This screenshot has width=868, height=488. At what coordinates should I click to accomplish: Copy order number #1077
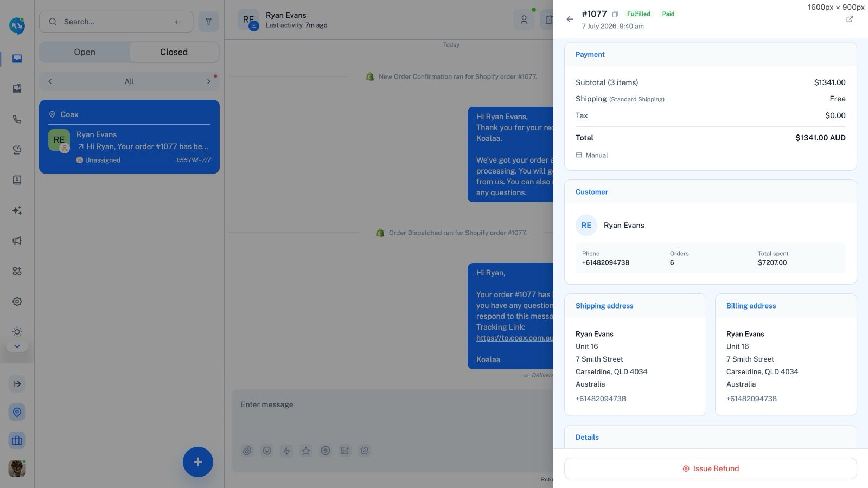tap(615, 14)
